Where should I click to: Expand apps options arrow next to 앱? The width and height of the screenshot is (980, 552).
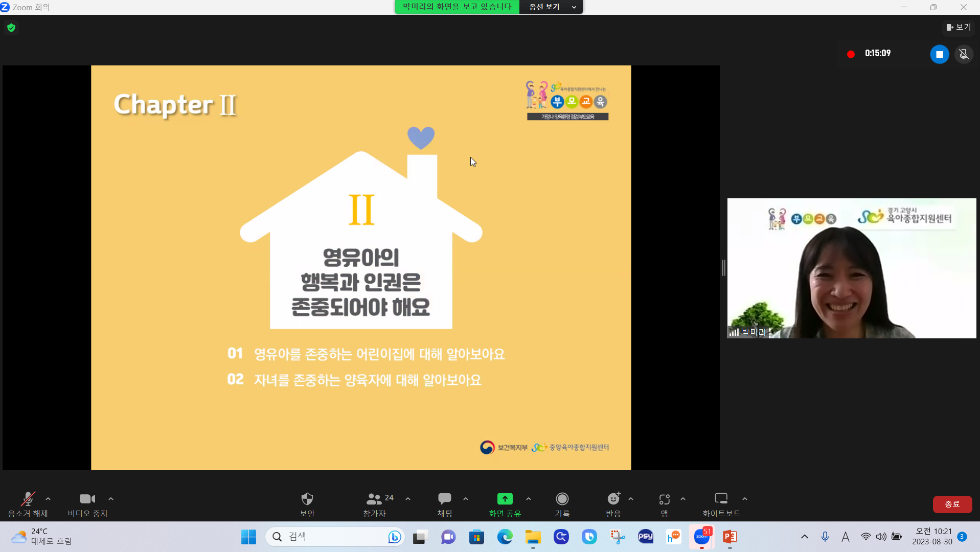683,499
